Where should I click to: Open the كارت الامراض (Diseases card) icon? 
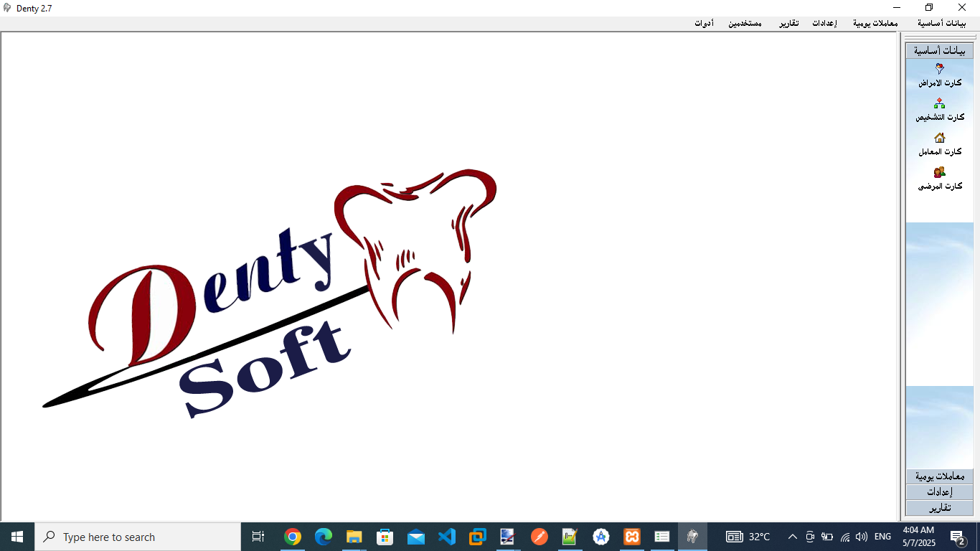pos(939,70)
